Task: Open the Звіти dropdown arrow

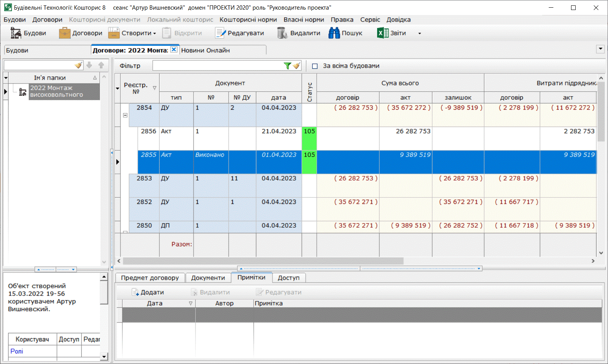Action: tap(419, 33)
